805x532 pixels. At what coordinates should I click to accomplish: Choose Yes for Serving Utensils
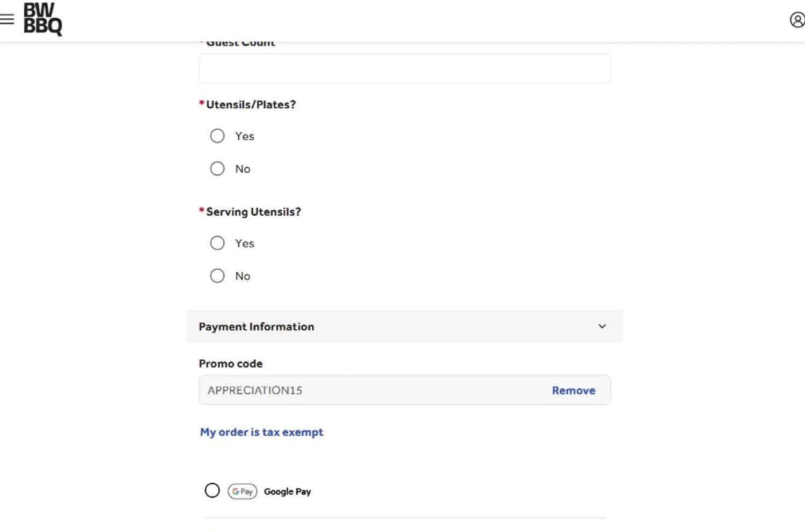click(x=217, y=243)
